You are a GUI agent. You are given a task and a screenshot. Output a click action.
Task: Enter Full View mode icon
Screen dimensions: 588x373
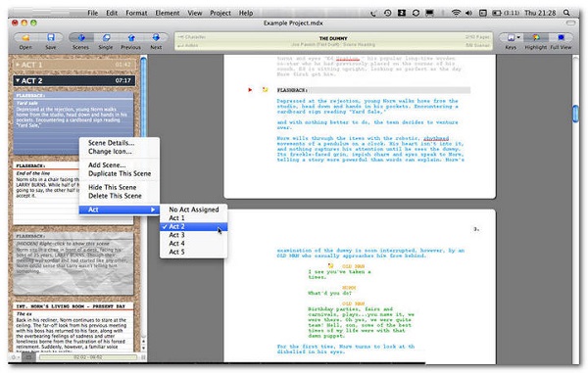(x=561, y=37)
